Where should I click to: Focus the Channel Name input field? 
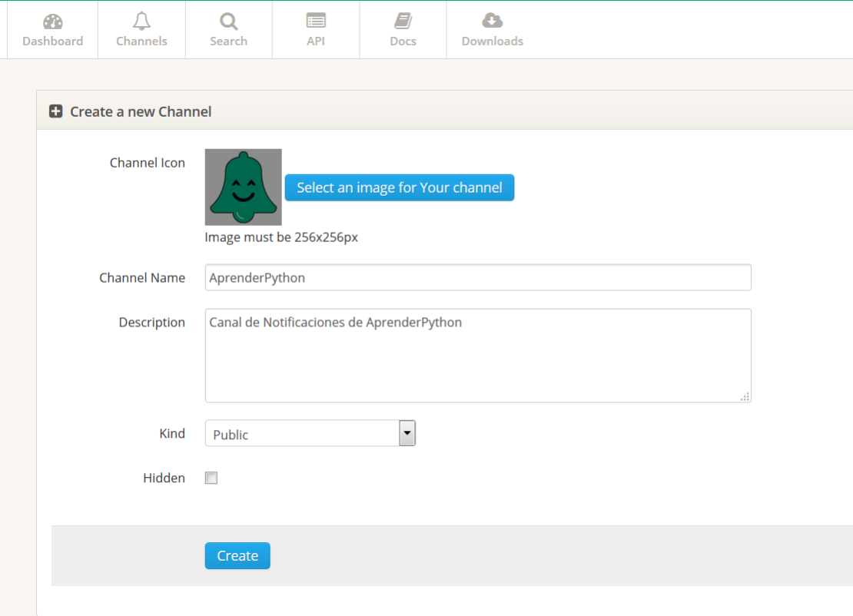coord(478,277)
